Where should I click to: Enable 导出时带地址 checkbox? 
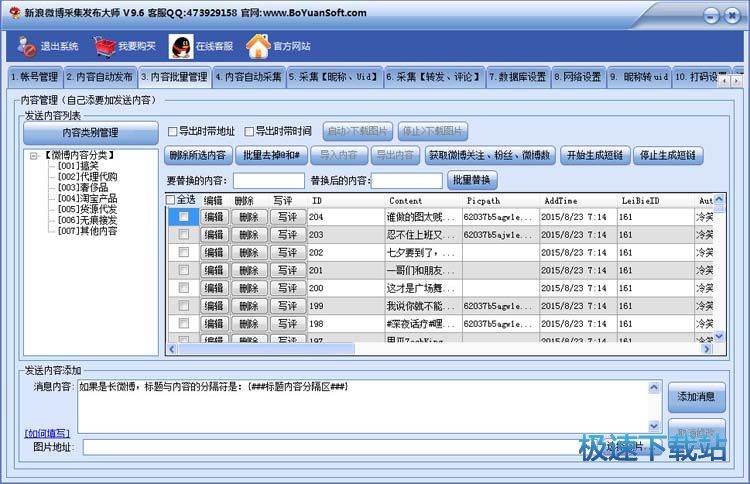click(x=173, y=131)
